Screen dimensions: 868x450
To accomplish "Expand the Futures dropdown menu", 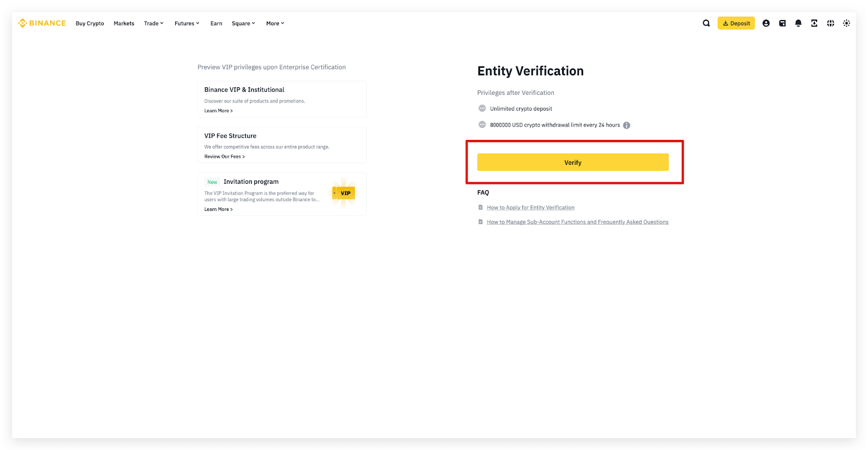I will coord(187,23).
